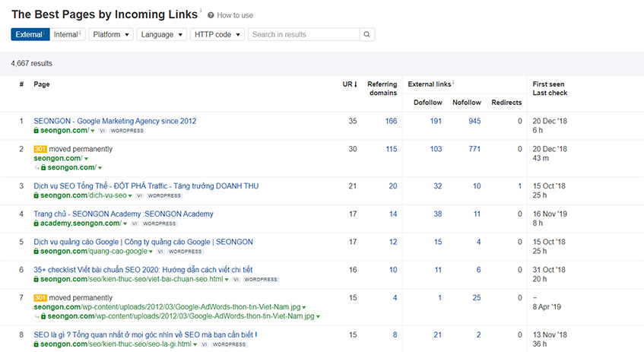Screen dimensions: 644x352
Task: Expand dropdown arrow for seongon.com/quang-cao-google
Action: point(151,252)
